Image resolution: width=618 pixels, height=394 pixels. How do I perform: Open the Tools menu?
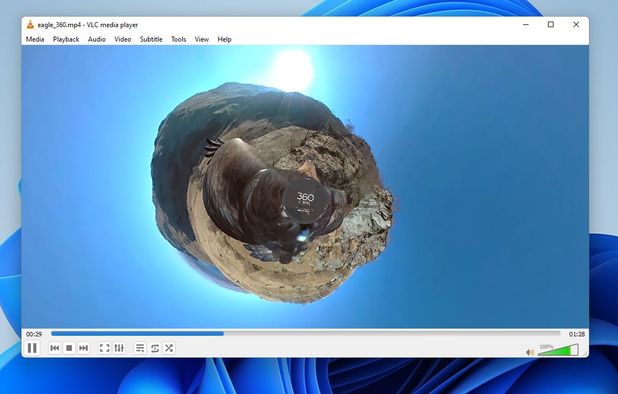pyautogui.click(x=178, y=39)
